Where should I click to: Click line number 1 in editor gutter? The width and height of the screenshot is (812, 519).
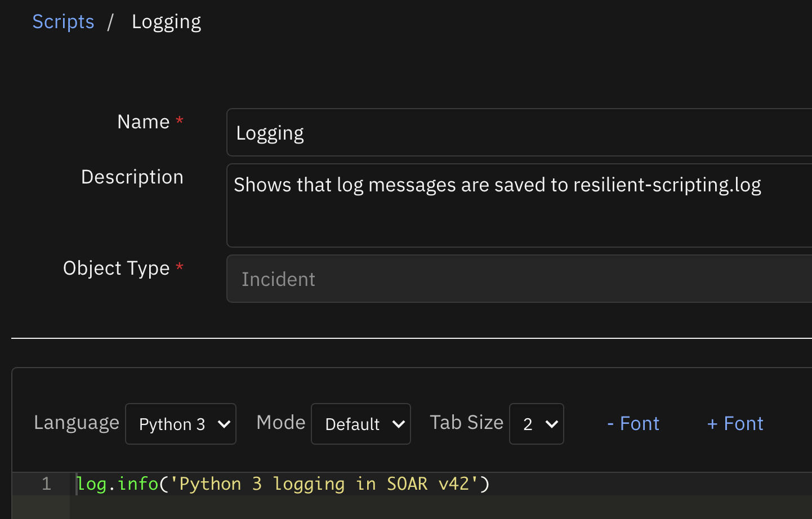pyautogui.click(x=47, y=484)
